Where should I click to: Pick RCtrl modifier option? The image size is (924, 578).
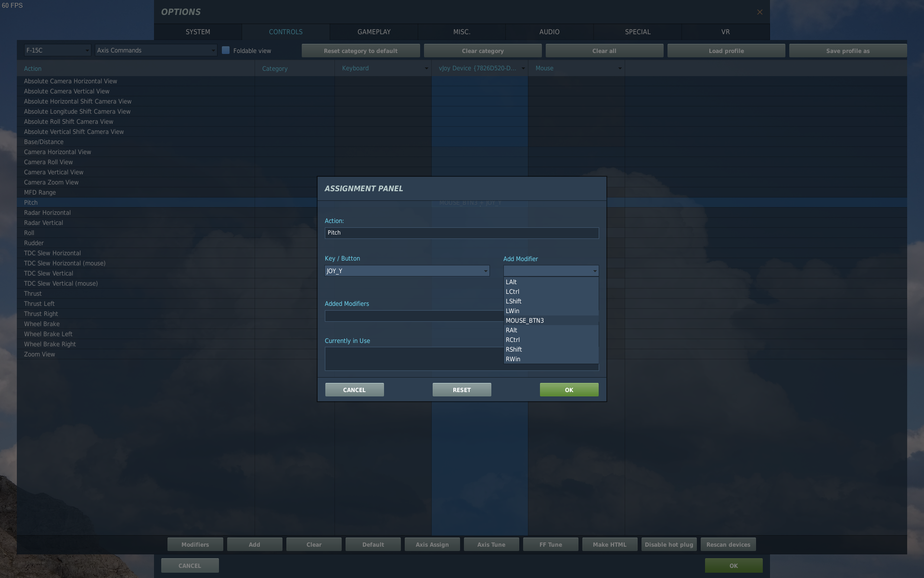(513, 340)
